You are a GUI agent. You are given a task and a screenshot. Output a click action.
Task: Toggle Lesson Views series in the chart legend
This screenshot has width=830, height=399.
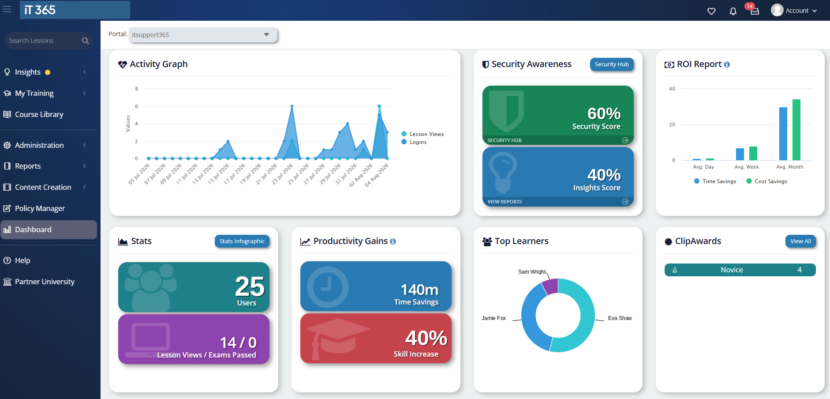422,134
